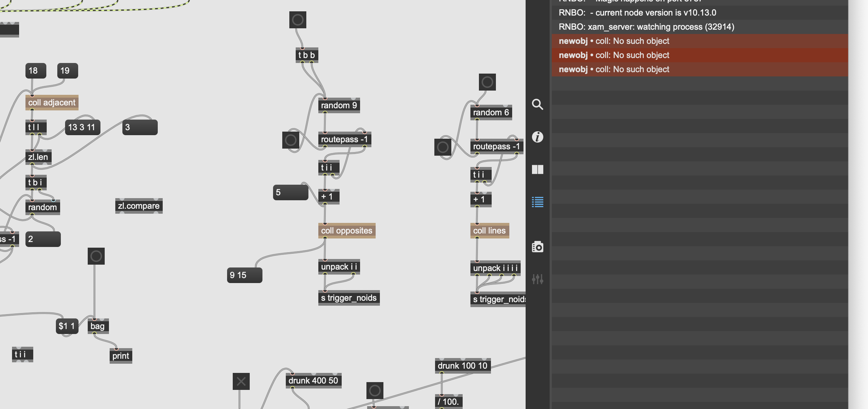Click the bang button above 'random 6'
This screenshot has height=409, width=868.
(487, 82)
